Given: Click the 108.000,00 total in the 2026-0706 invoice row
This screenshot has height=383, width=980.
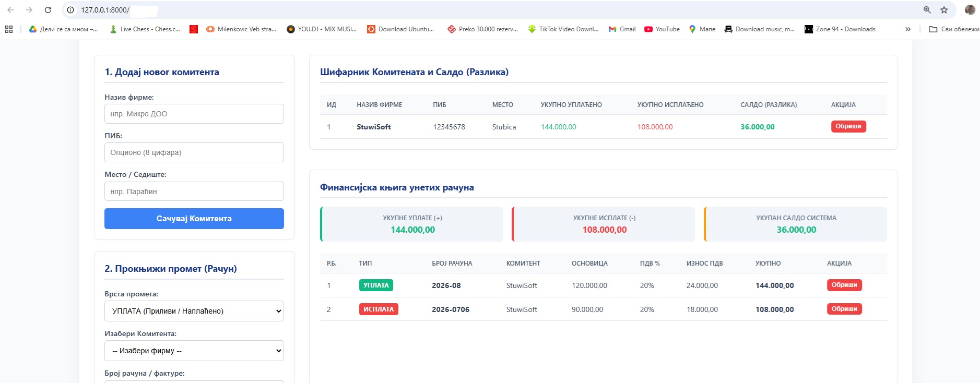Looking at the screenshot, I should click(x=775, y=309).
